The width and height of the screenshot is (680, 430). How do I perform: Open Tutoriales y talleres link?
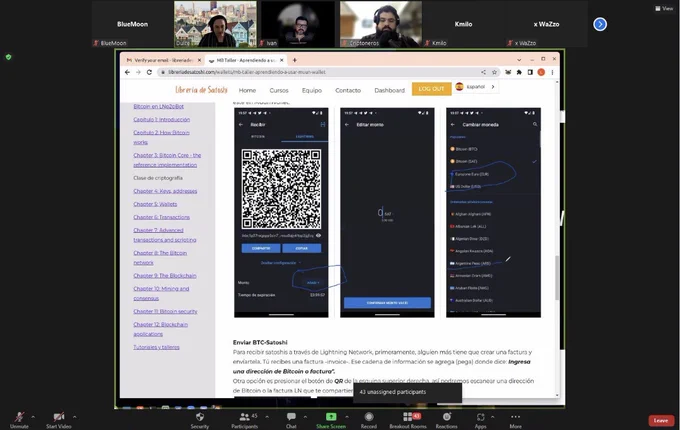156,347
